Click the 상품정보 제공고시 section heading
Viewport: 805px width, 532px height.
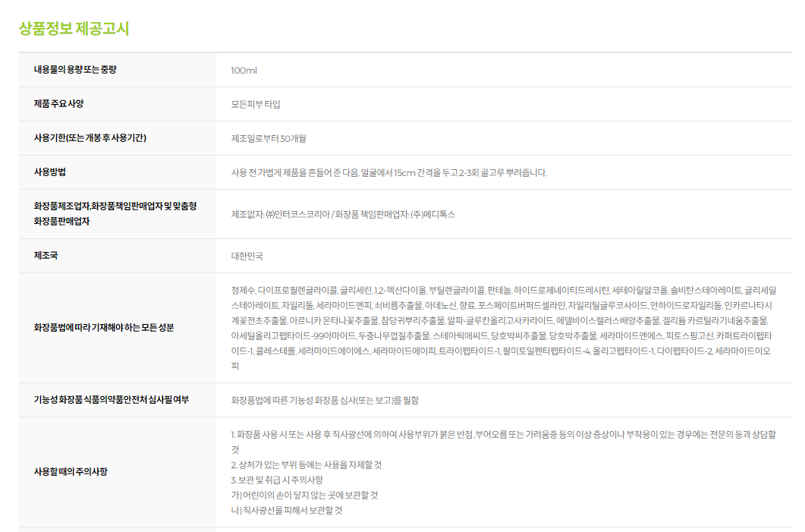coord(74,29)
